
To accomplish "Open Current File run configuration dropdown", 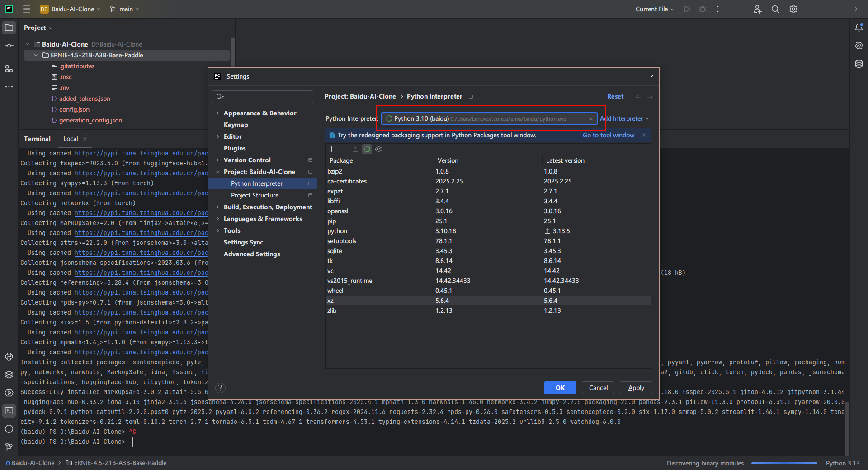I will tap(655, 9).
